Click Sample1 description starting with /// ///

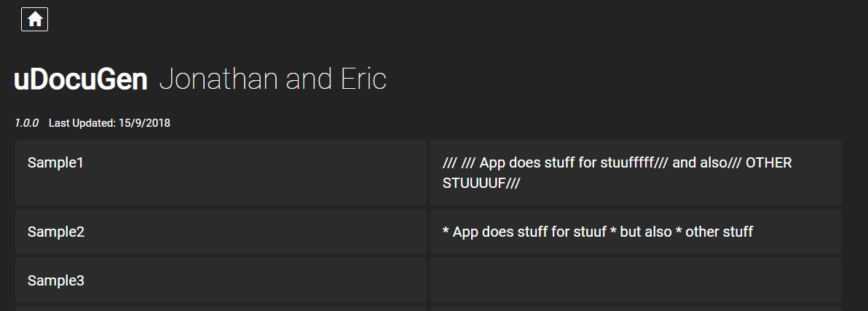(x=618, y=173)
